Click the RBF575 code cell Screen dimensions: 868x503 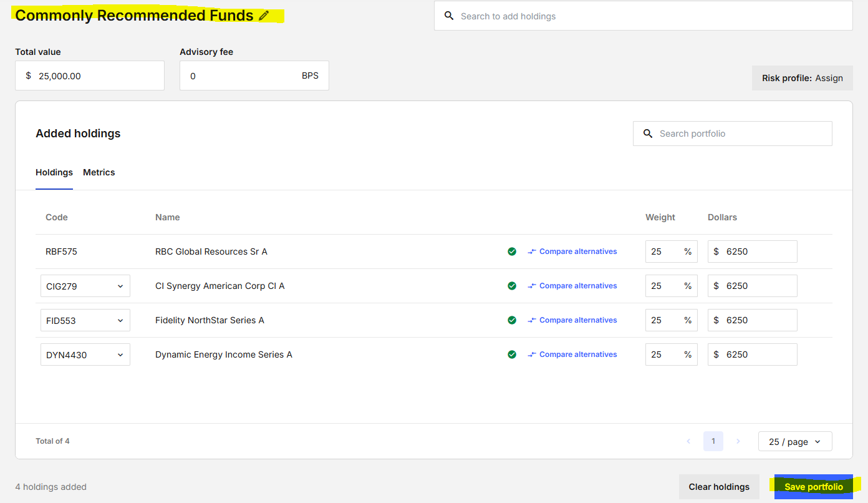click(62, 251)
